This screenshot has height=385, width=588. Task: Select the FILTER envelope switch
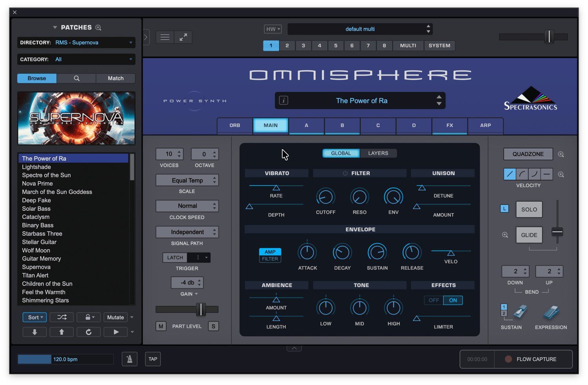[270, 259]
